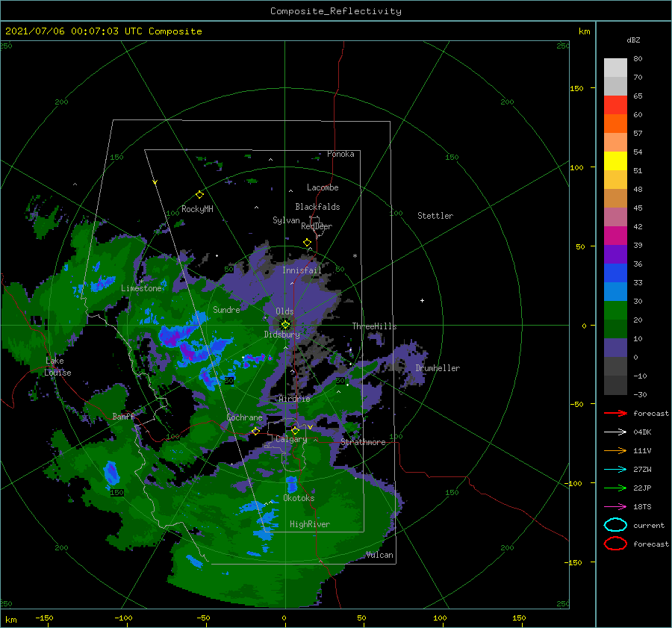Click the radar center marker near Olds
Viewport: 672px width, 628px height.
tap(285, 325)
